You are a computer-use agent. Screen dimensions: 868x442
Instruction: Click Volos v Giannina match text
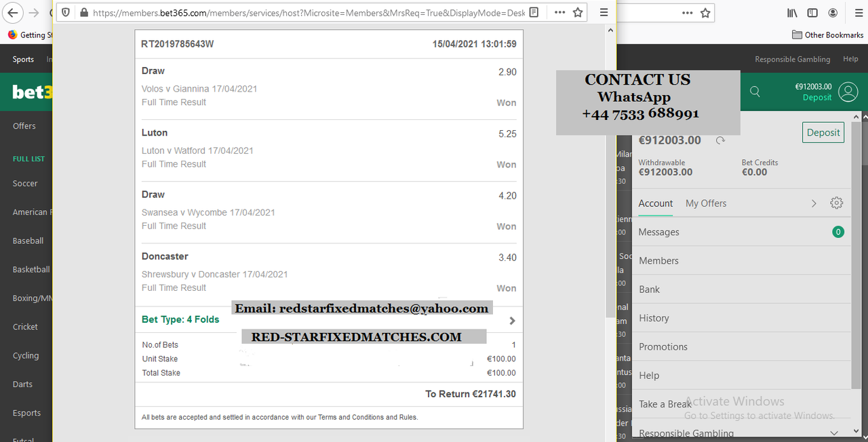(199, 89)
